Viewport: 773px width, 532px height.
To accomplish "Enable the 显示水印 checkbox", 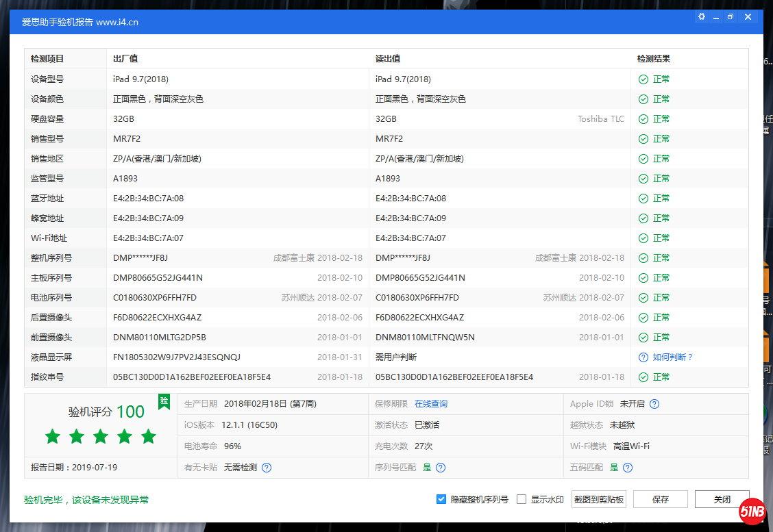I will [x=522, y=499].
